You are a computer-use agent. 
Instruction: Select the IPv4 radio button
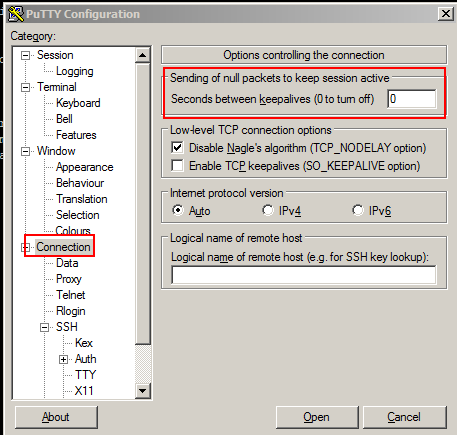pos(268,210)
